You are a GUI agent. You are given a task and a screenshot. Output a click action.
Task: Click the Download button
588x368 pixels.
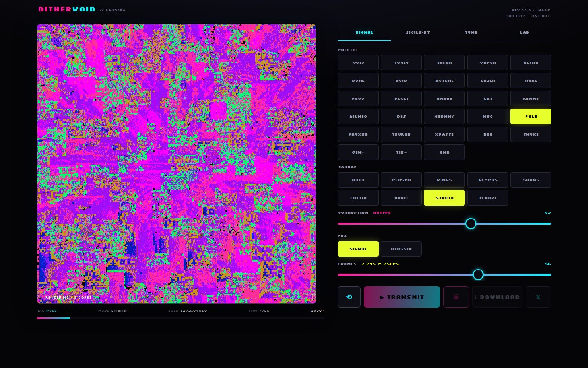tap(497, 297)
